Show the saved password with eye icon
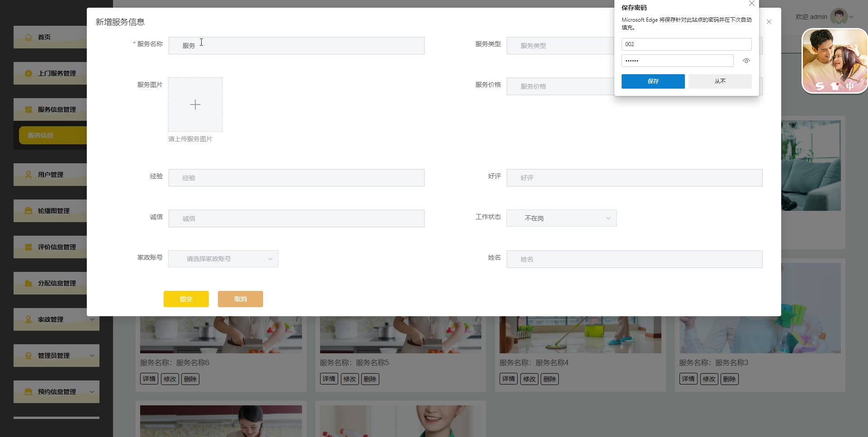 point(746,61)
